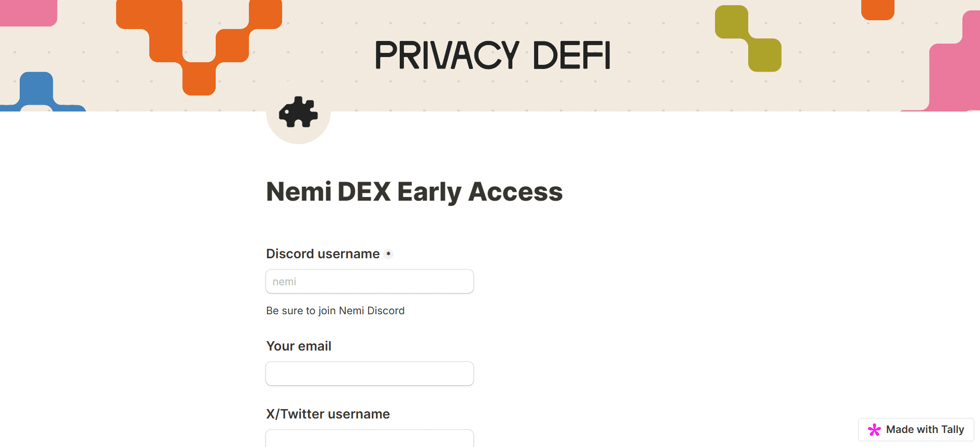Click the Be sure to join Nemi Discord text

(335, 311)
